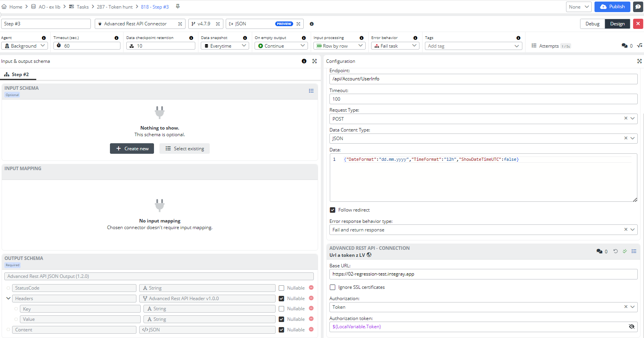This screenshot has height=338, width=644.
Task: Toggle Nullable for StatusCode field
Action: 281,288
